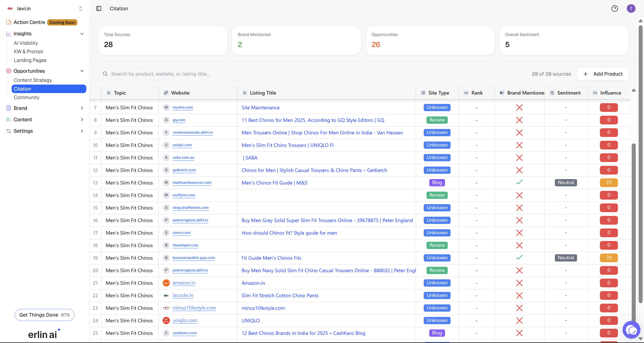Click the Sentiment column list icon

(552, 93)
